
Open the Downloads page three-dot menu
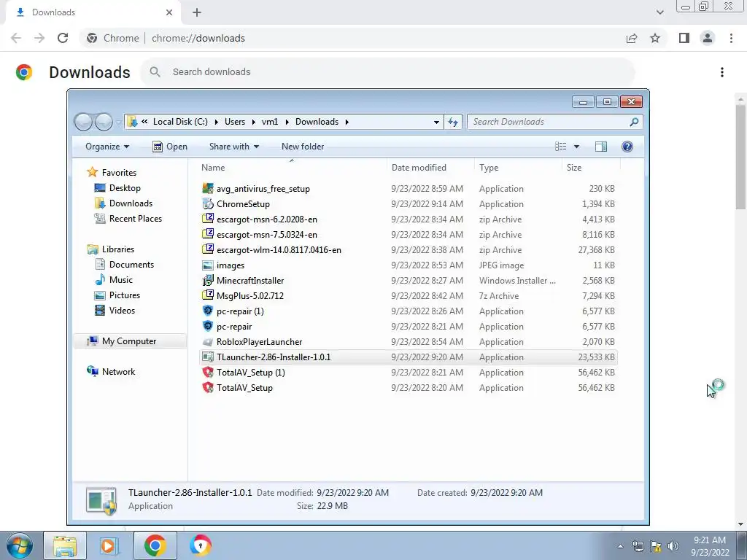pyautogui.click(x=721, y=72)
